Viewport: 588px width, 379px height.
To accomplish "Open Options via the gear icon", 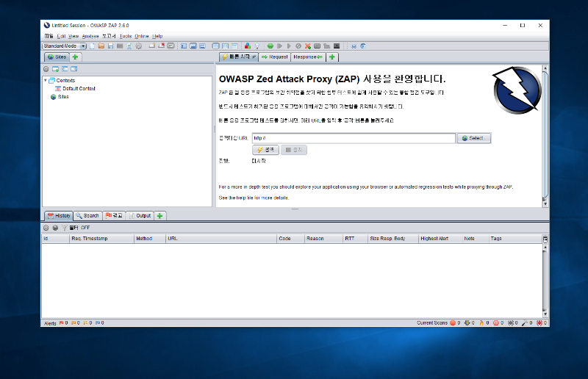I will tap(138, 46).
